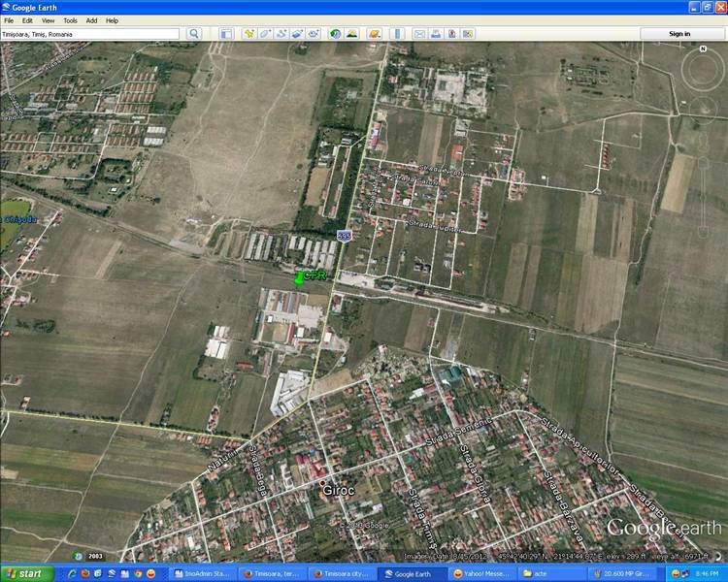This screenshot has height=582, width=728.
Task: Open the Tools menu
Action: pos(70,19)
